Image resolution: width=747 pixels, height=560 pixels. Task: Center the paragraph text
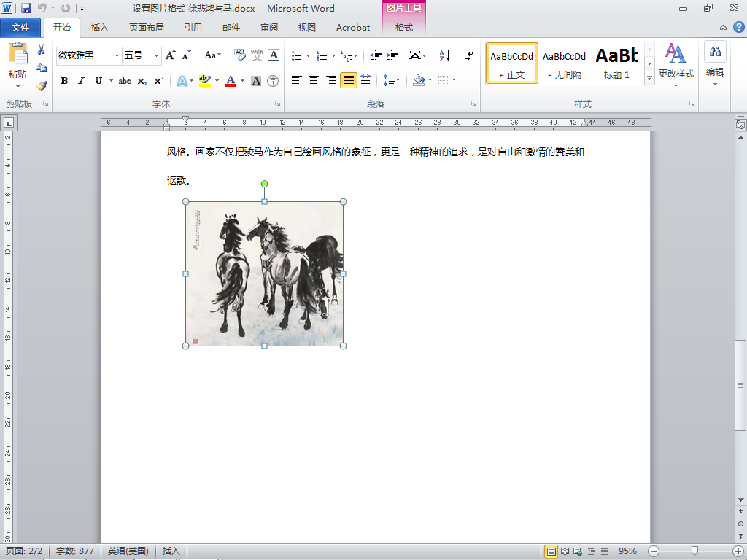[x=314, y=80]
